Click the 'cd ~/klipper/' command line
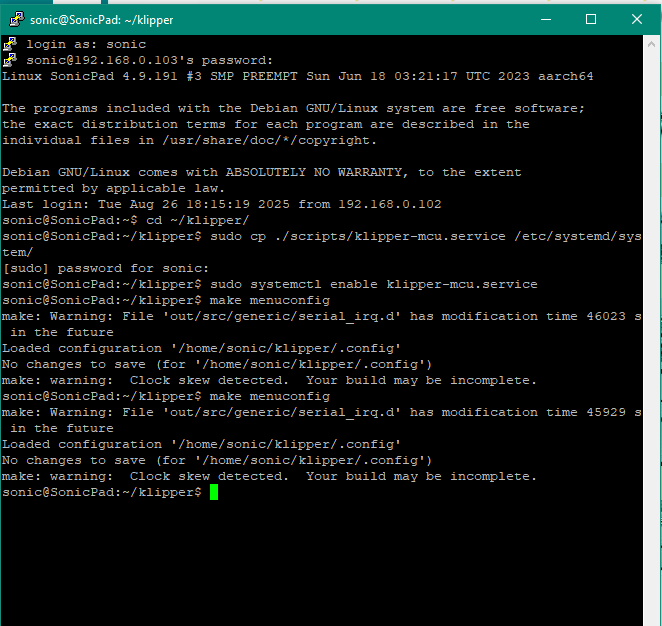 tap(126, 220)
